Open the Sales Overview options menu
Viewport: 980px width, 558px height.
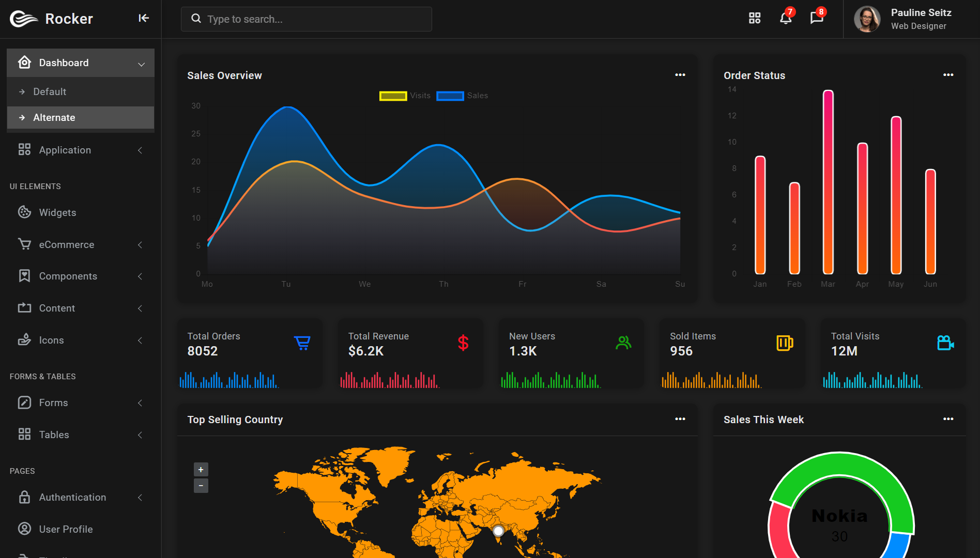tap(680, 75)
